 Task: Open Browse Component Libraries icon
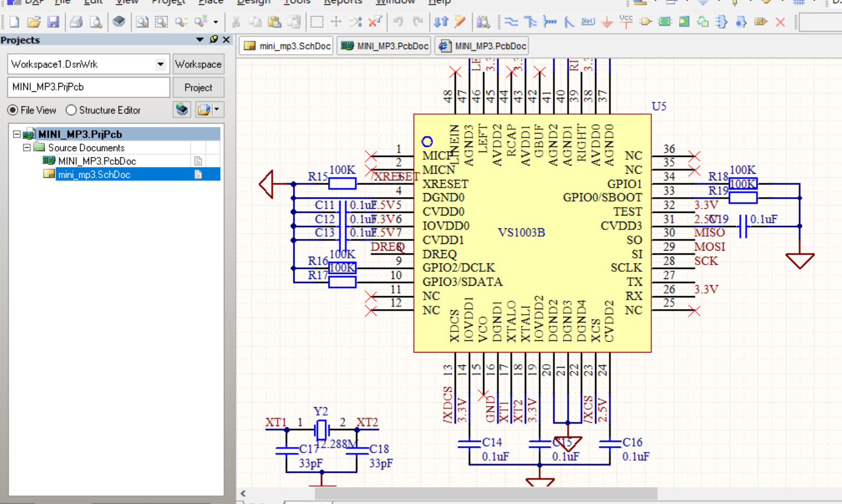click(483, 22)
